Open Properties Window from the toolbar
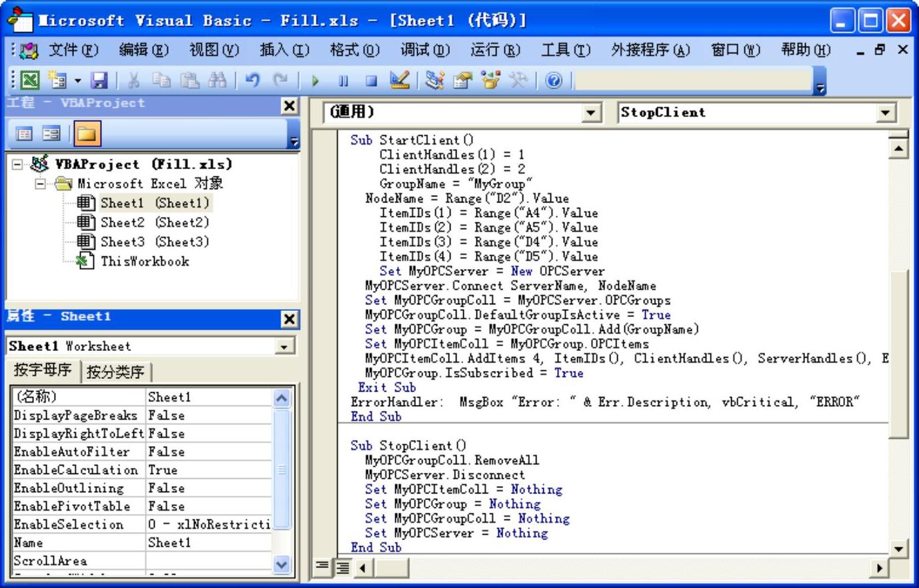The width and height of the screenshot is (919, 588). point(462,81)
